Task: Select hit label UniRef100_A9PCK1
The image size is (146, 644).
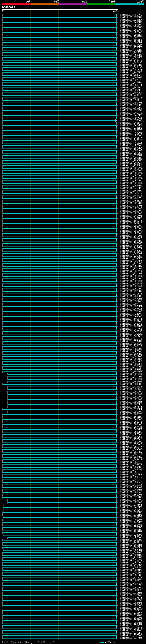Action: coord(131,93)
